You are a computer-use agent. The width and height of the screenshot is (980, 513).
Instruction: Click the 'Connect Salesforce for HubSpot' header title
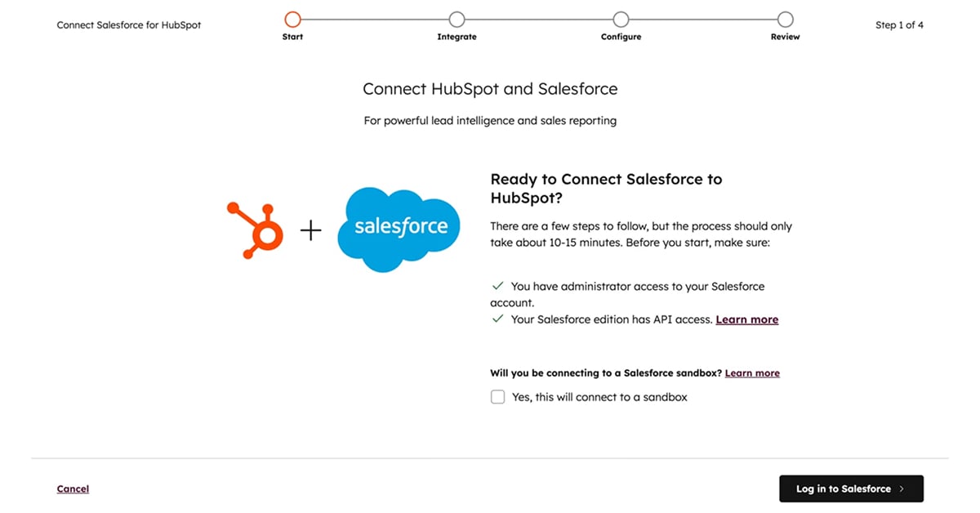click(129, 25)
